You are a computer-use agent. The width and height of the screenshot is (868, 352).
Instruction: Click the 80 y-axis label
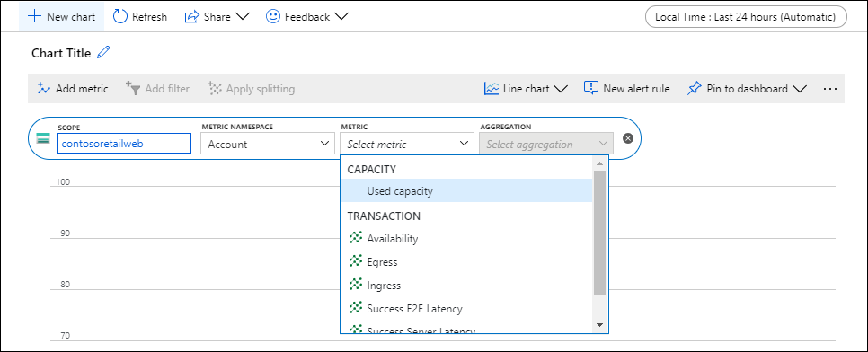point(66,285)
